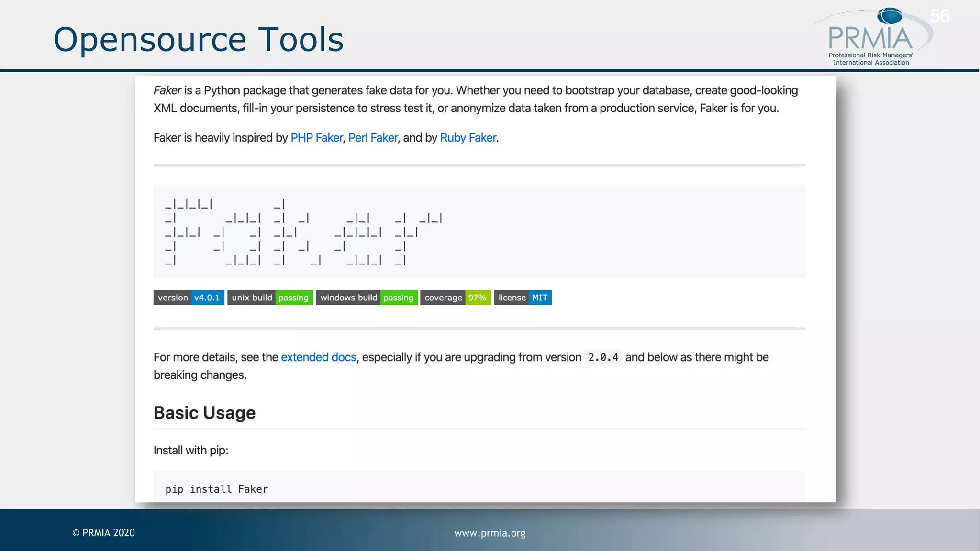Open the Ruby Faker link
The width and height of the screenshot is (980, 551).
click(468, 138)
